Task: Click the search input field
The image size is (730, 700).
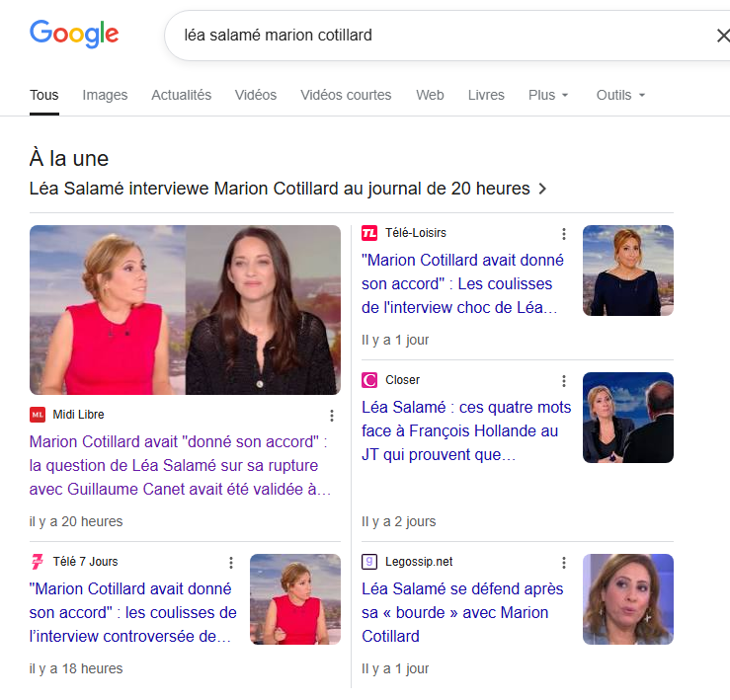Action: (435, 36)
